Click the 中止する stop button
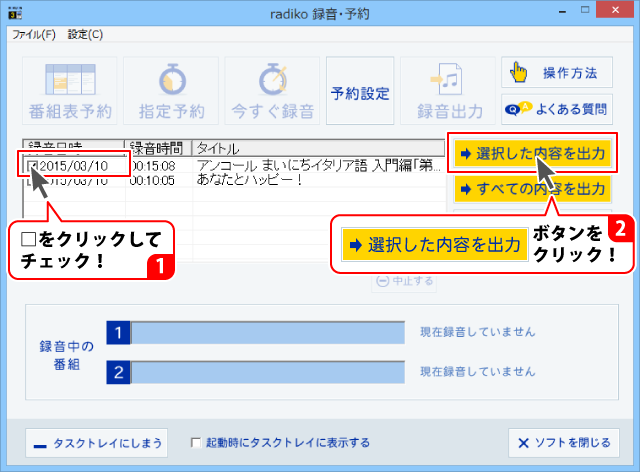The width and height of the screenshot is (640, 472). click(x=404, y=281)
